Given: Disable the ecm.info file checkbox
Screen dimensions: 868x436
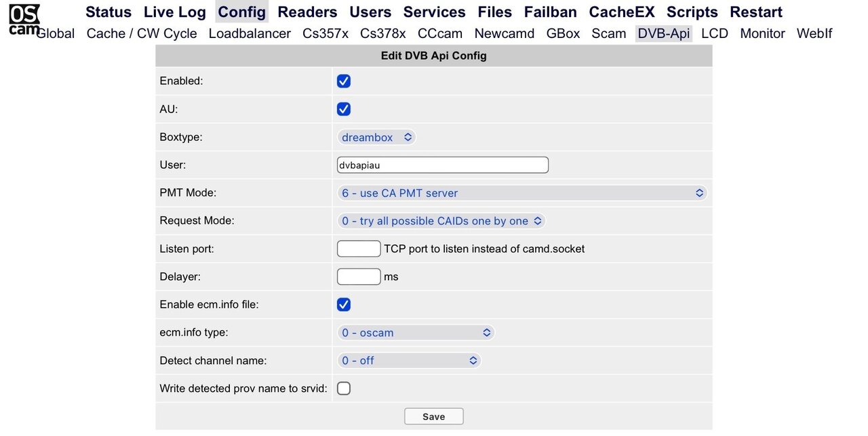Looking at the screenshot, I should click(x=344, y=304).
